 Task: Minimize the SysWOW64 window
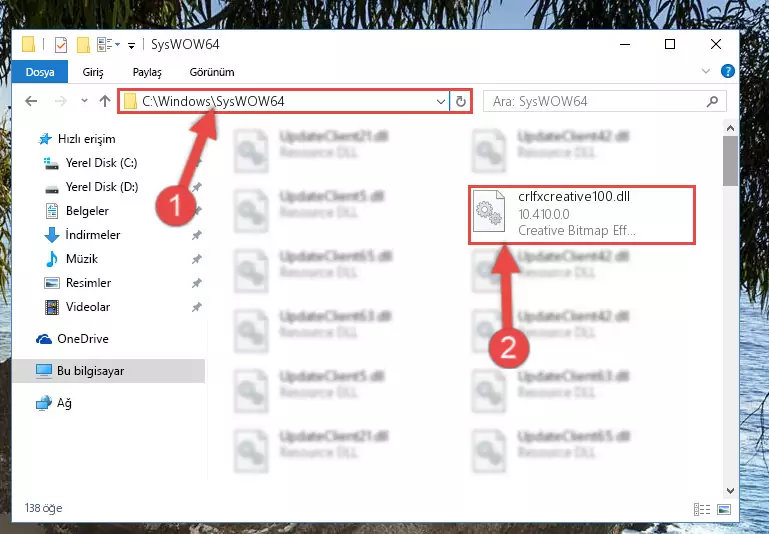pyautogui.click(x=625, y=44)
